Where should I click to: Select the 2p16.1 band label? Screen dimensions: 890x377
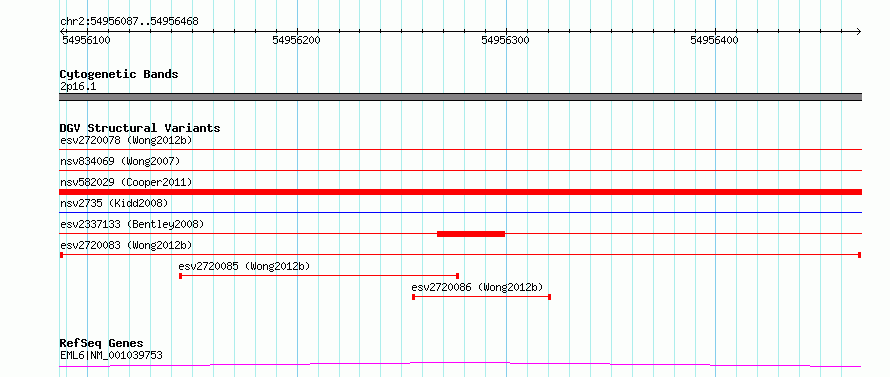point(78,86)
